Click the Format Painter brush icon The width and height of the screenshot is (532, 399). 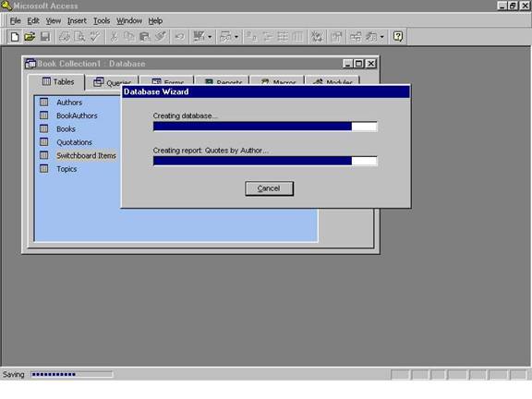[160, 37]
